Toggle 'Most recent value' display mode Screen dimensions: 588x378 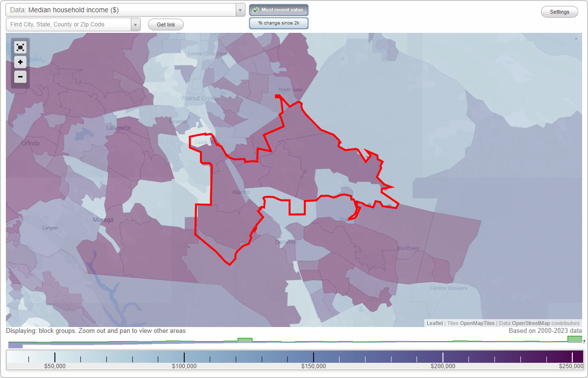278,9
